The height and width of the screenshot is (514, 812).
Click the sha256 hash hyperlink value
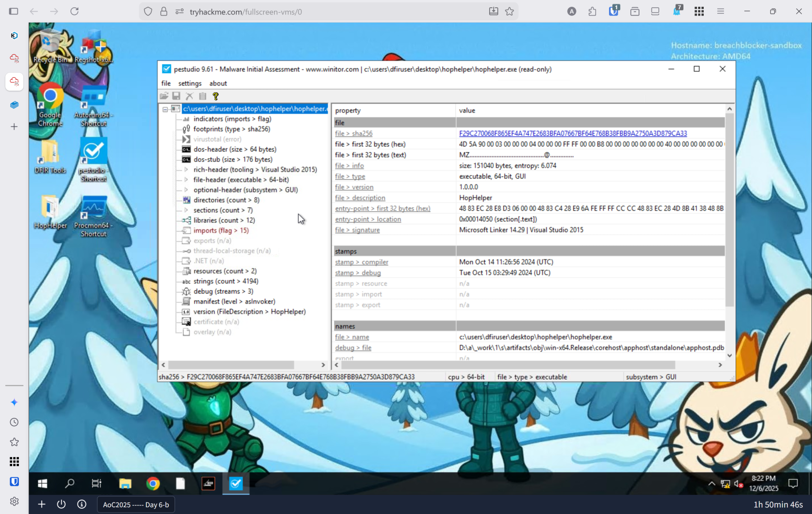click(x=573, y=134)
